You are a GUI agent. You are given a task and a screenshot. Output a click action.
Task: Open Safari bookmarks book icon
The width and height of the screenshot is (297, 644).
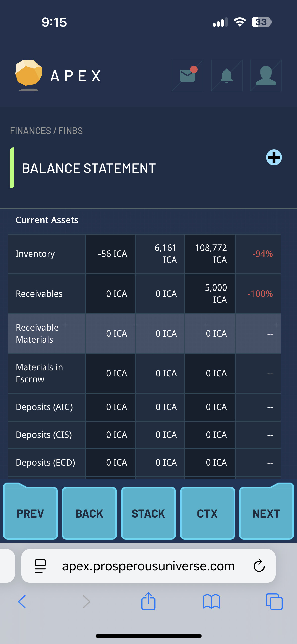211,601
